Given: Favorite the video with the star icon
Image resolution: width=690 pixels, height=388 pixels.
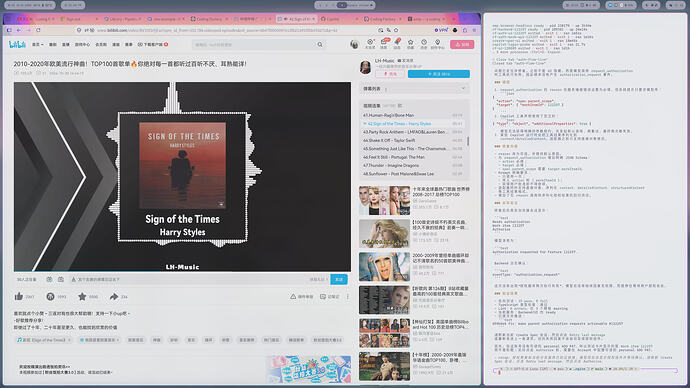Looking at the screenshot, I should [x=82, y=296].
